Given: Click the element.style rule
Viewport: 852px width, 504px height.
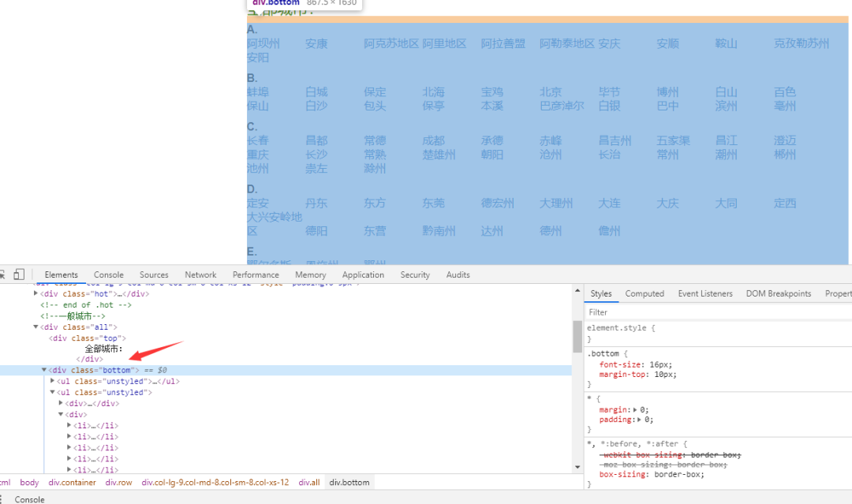Looking at the screenshot, I should 621,328.
